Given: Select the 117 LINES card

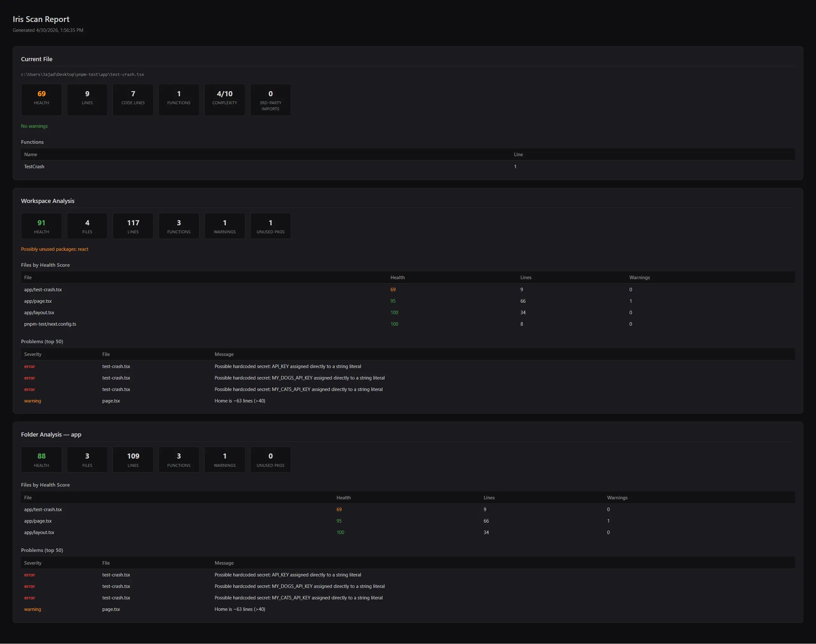Looking at the screenshot, I should 133,226.
